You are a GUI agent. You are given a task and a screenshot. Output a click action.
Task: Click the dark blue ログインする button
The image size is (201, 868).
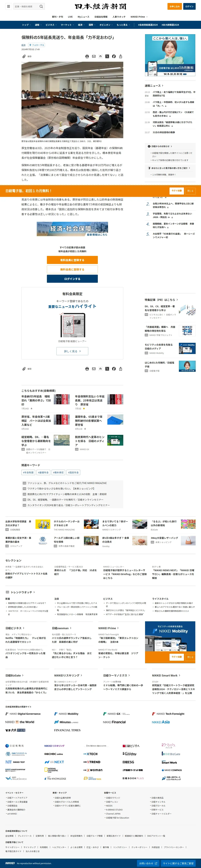click(72, 279)
